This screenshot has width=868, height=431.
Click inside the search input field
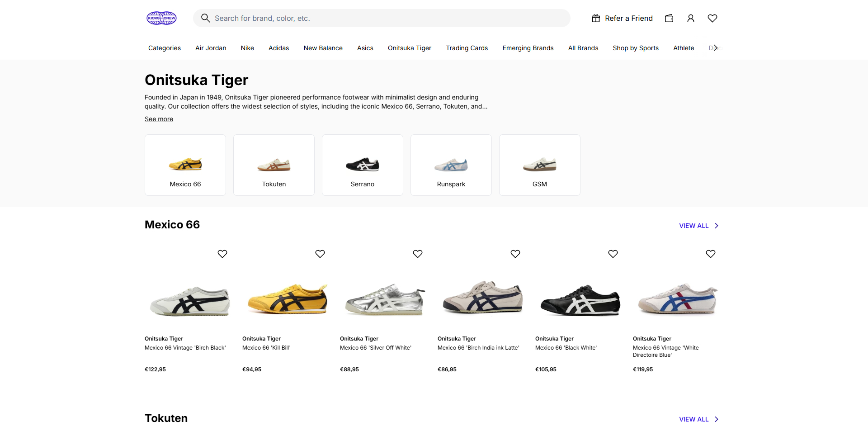(362, 18)
